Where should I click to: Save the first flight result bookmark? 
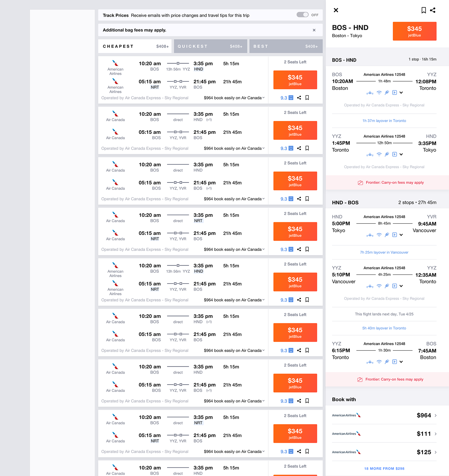tap(307, 98)
